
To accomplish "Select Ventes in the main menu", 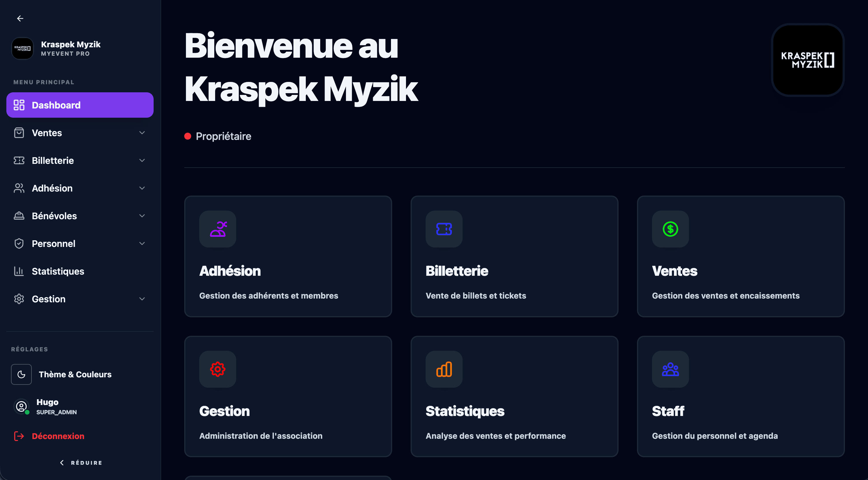I will coord(80,133).
